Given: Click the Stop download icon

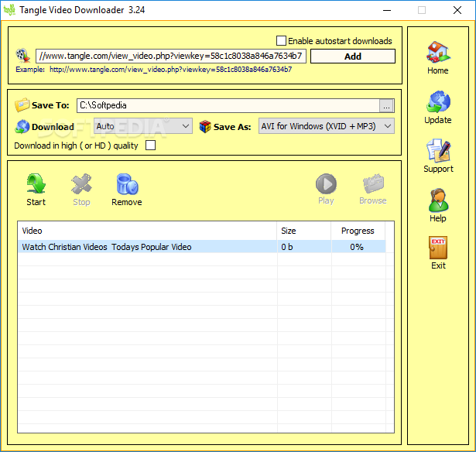Looking at the screenshot, I should [x=81, y=183].
